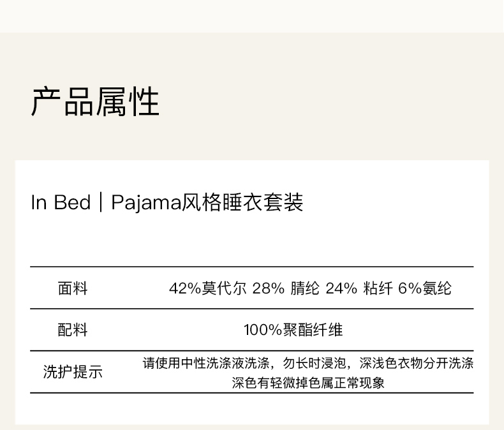This screenshot has width=504, height=430.
Task: Click the 深浅色衣物分开洗涤 phrase
Action: point(417,364)
